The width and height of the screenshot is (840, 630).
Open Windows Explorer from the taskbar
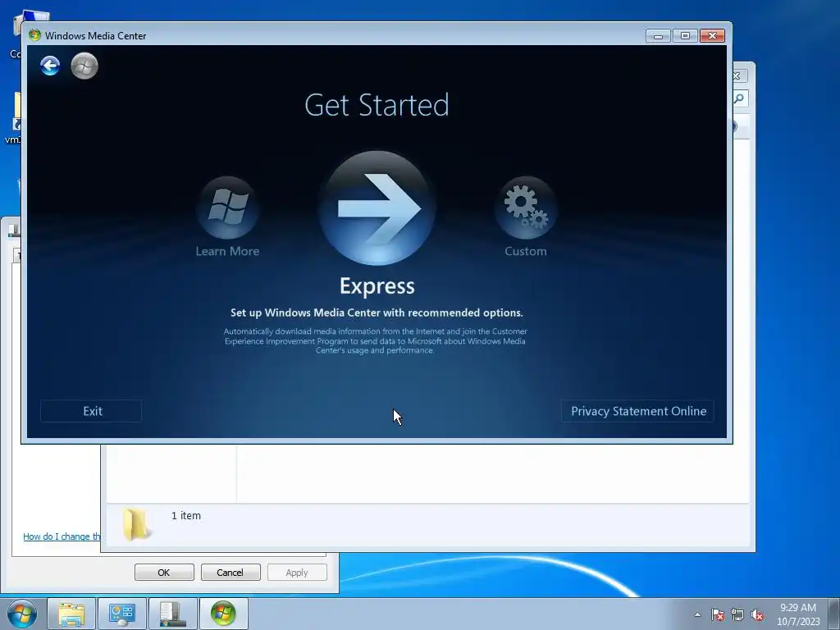coord(71,614)
